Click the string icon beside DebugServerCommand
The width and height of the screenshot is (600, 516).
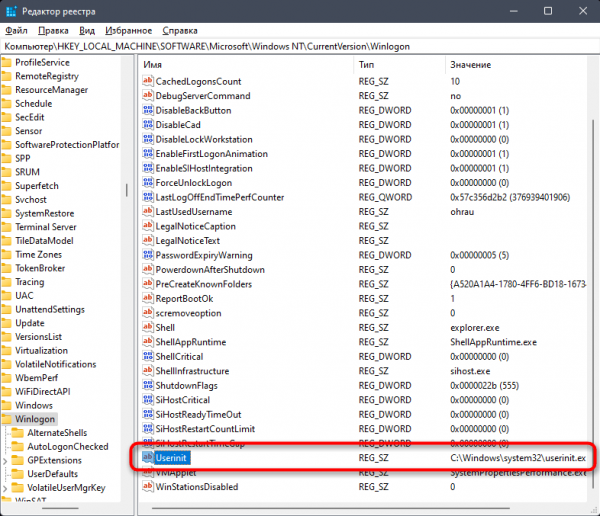(148, 95)
